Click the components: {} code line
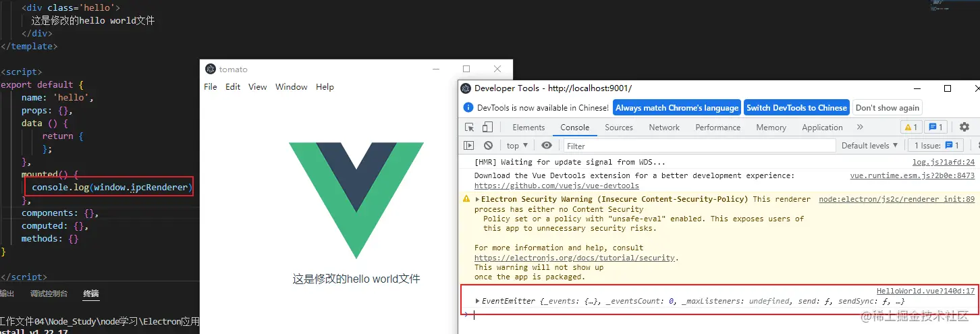This screenshot has width=980, height=334. pyautogui.click(x=60, y=213)
